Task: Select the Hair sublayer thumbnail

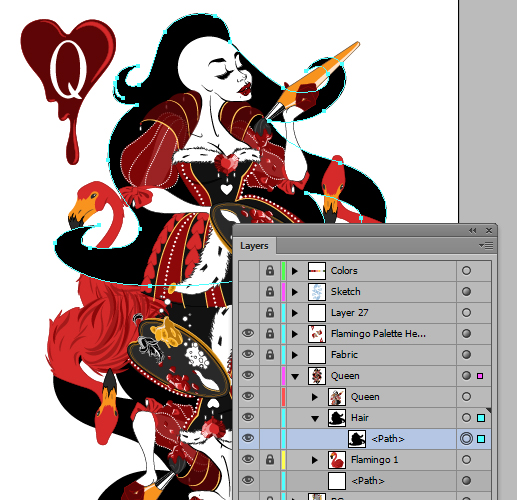Action: 337,418
